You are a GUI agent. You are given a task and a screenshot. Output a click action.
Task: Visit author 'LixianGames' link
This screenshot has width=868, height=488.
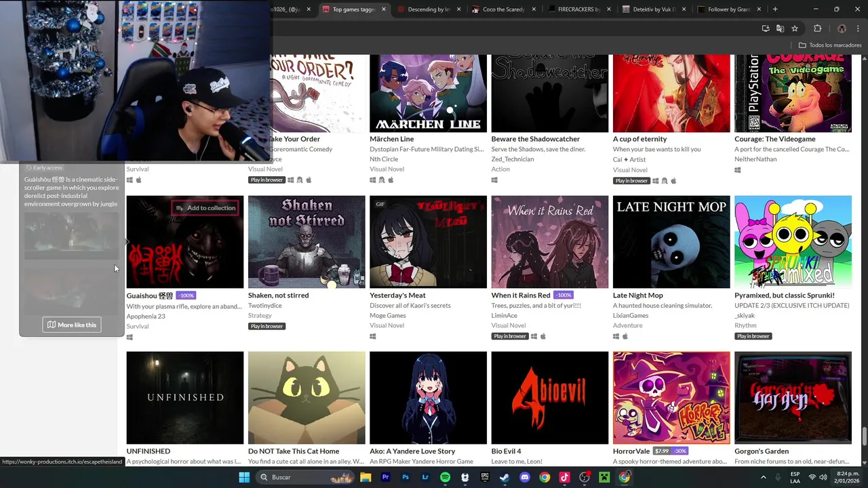[631, 316]
